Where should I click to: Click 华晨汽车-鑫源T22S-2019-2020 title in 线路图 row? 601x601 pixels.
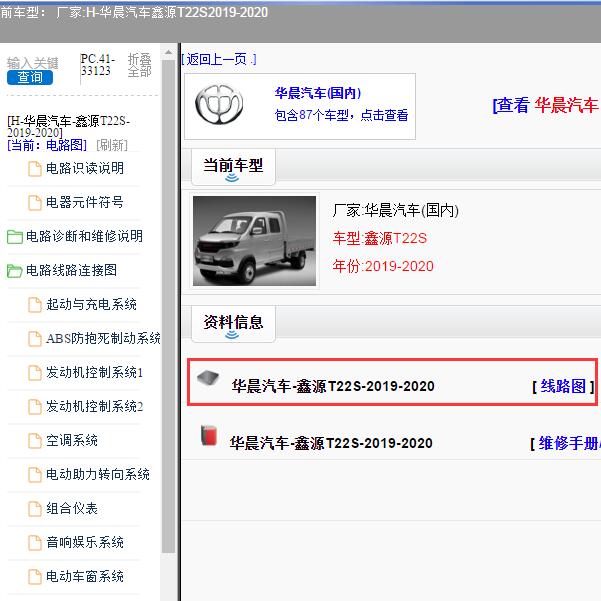point(333,386)
